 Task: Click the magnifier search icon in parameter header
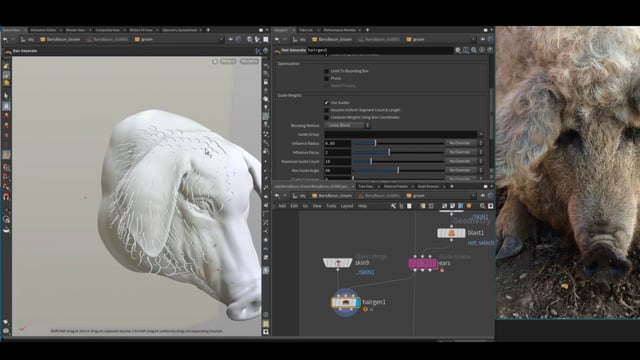474,50
